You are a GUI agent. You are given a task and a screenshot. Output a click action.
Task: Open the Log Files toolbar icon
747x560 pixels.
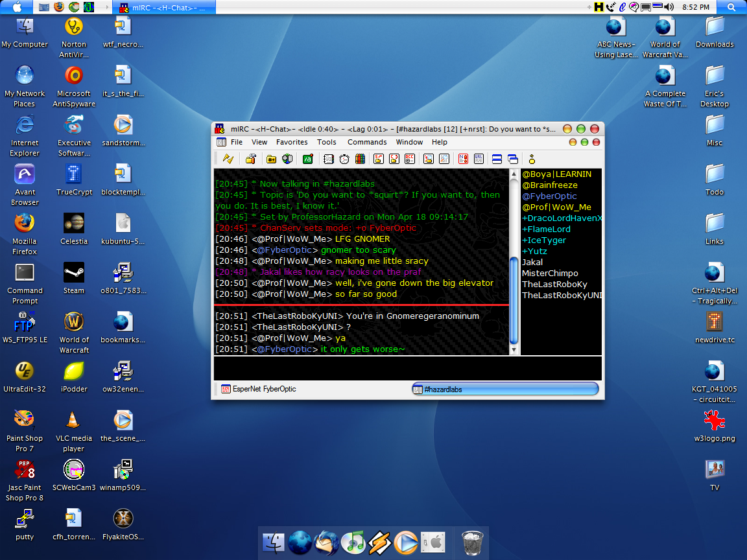pyautogui.click(x=444, y=159)
